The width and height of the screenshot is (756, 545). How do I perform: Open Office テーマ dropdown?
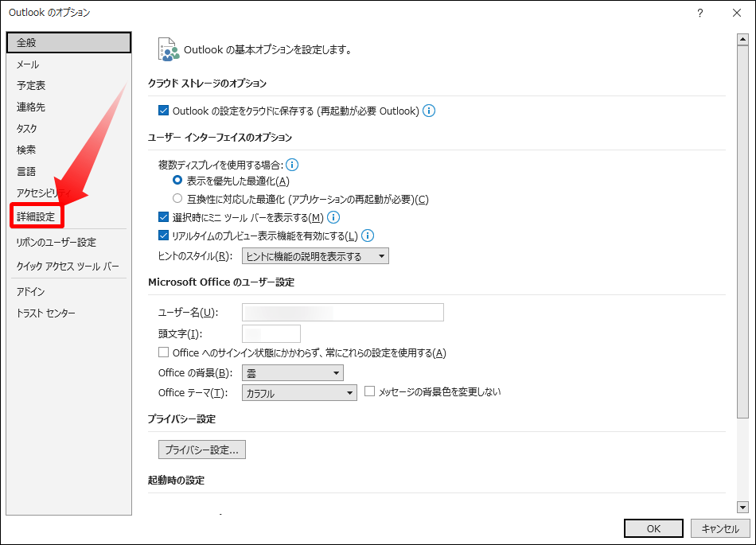(x=299, y=393)
